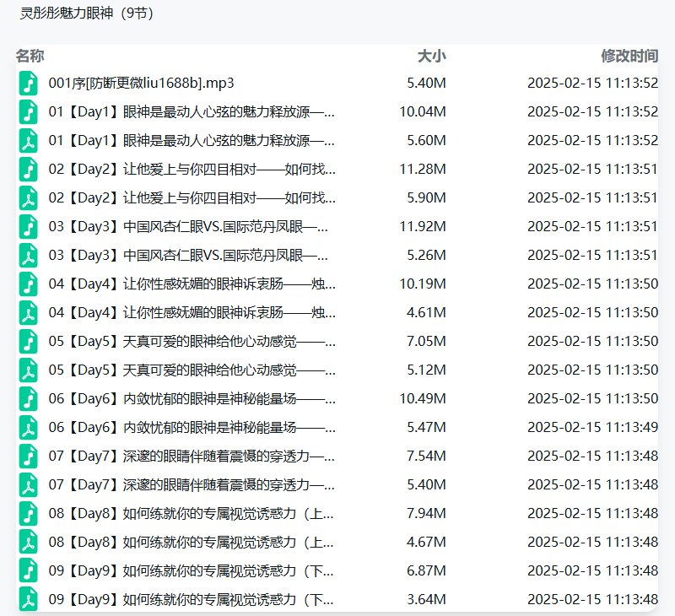Viewport: 675px width, 616px height.
Task: Click the modified time on the 7.54M row
Action: click(x=593, y=457)
